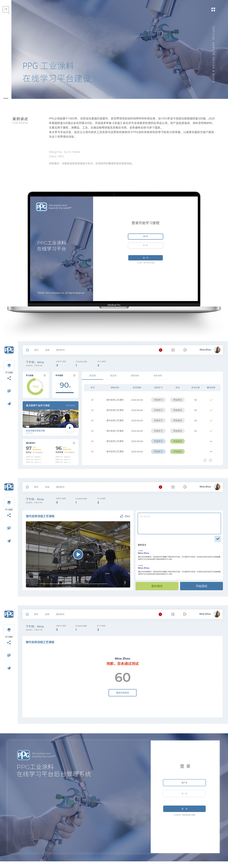The height and width of the screenshot is (868, 228).
Task: Click the logout icon on the course-list dashboard
Action: tap(185, 350)
